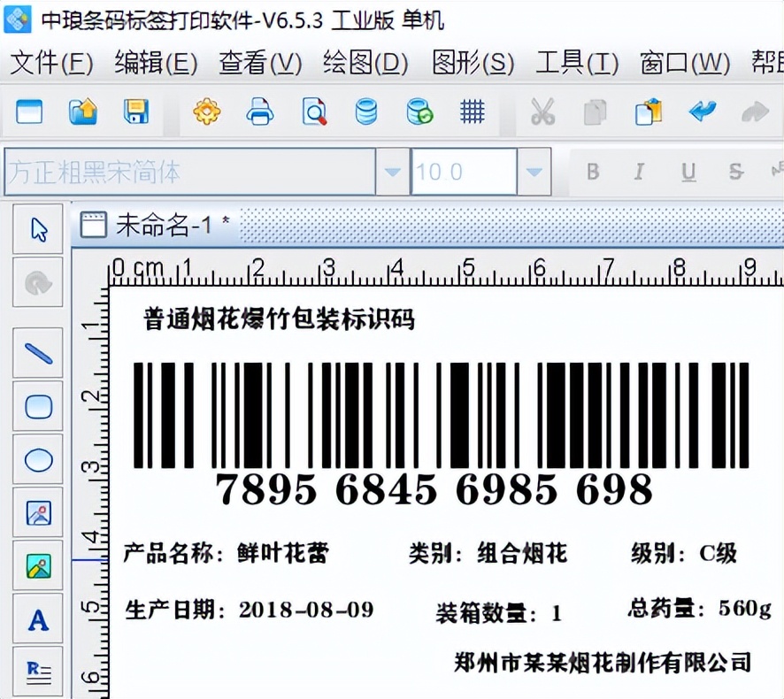Toggle underline formatting U
The width and height of the screenshot is (784, 699).
click(x=688, y=172)
